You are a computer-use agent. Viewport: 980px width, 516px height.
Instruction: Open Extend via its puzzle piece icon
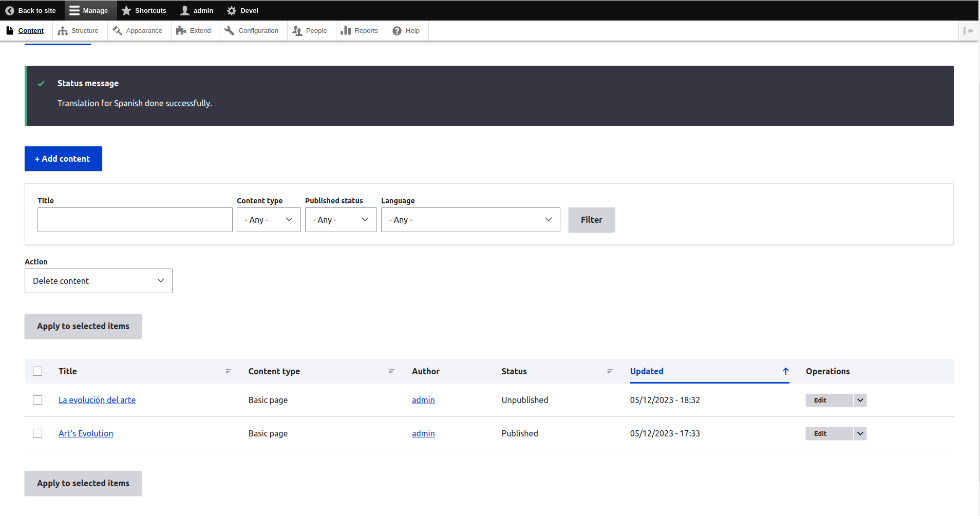pyautogui.click(x=181, y=31)
